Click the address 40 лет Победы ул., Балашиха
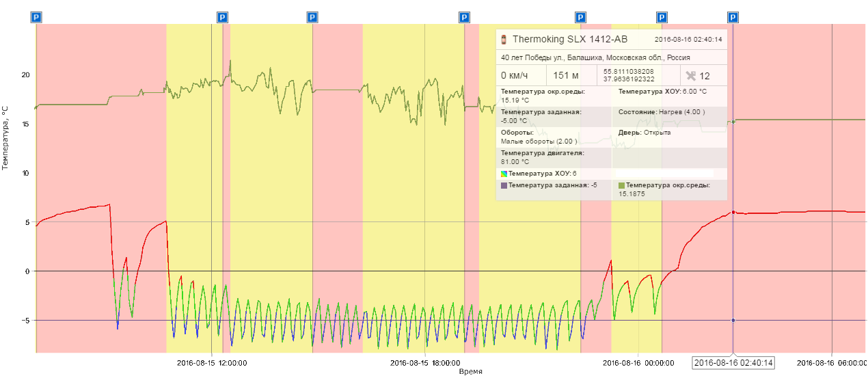Image resolution: width=868 pixels, height=378 pixels. 595,58
